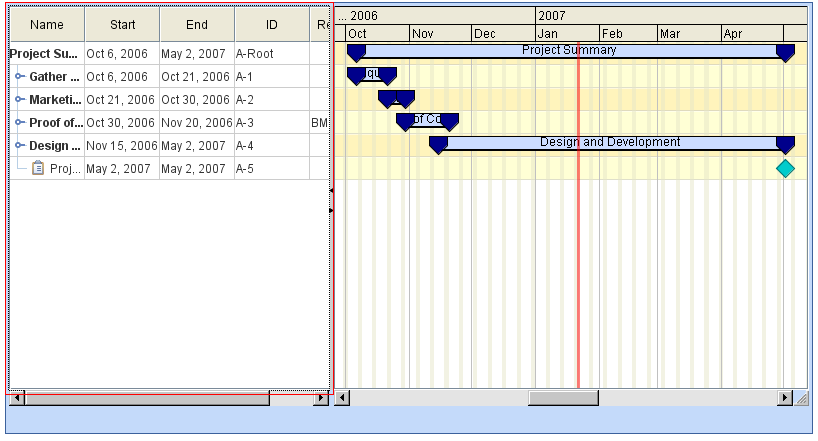The height and width of the screenshot is (441, 818).
Task: Click the cyan milestone diamond in the chart
Action: pyautogui.click(x=785, y=169)
